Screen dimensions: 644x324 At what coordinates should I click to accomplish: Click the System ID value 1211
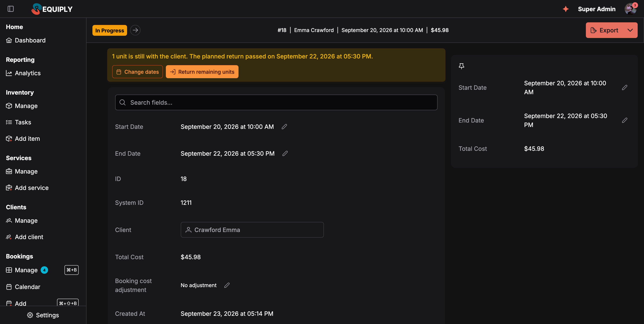186,203
